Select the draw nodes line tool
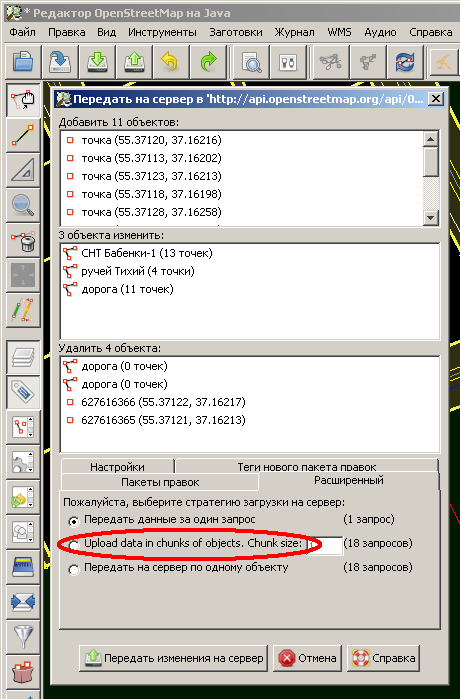Screen dimensions: 460x699 [23, 135]
